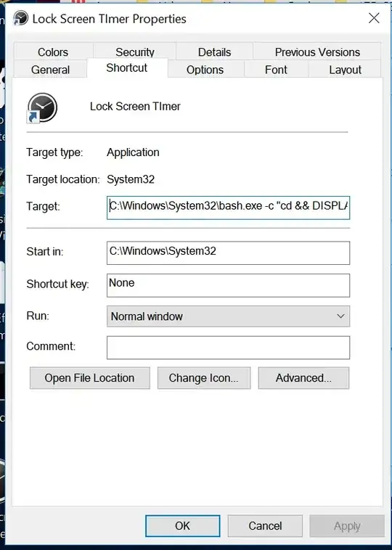Click the 'Run:' label
Screen dimensions: 392x550
38,316
